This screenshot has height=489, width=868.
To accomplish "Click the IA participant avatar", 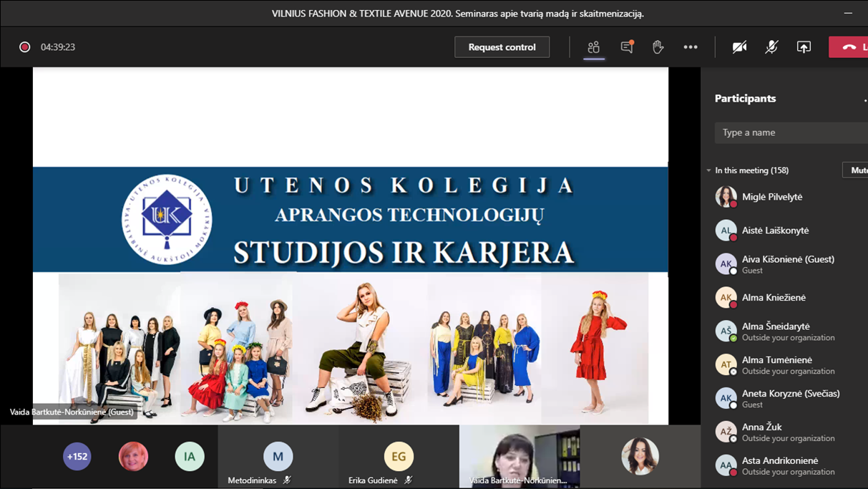I will tap(190, 457).
